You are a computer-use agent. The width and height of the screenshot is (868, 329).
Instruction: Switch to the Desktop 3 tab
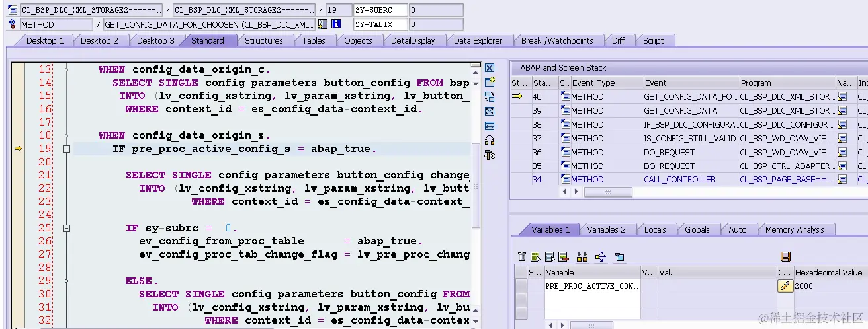(155, 40)
